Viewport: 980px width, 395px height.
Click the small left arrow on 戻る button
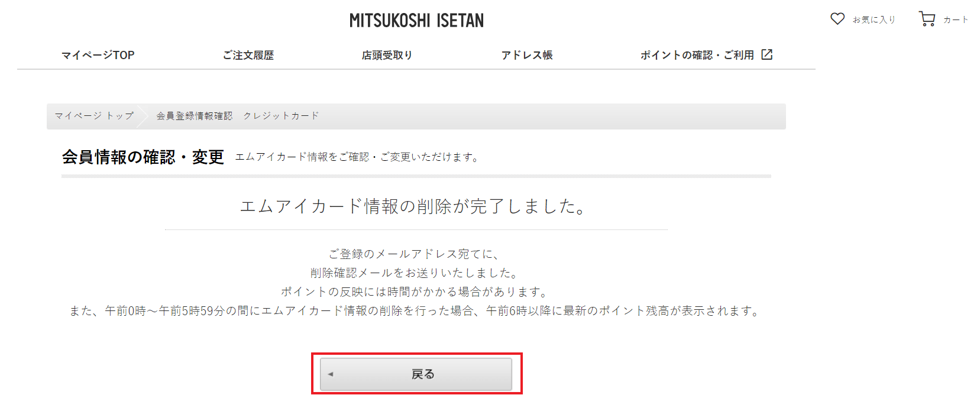pyautogui.click(x=331, y=374)
